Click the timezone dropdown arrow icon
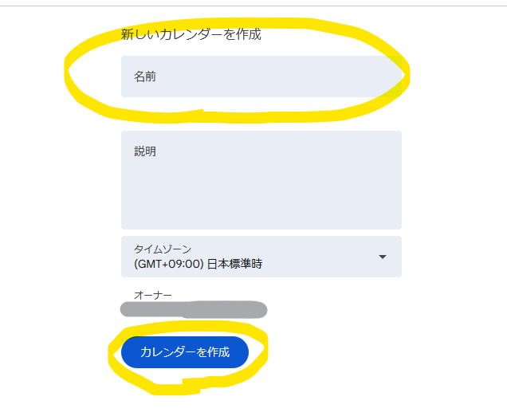 (x=383, y=257)
